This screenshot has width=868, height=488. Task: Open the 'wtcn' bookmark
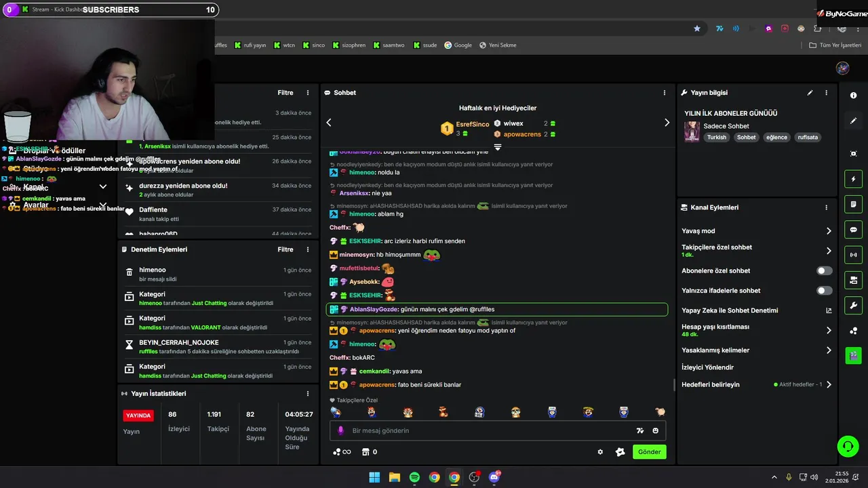284,45
